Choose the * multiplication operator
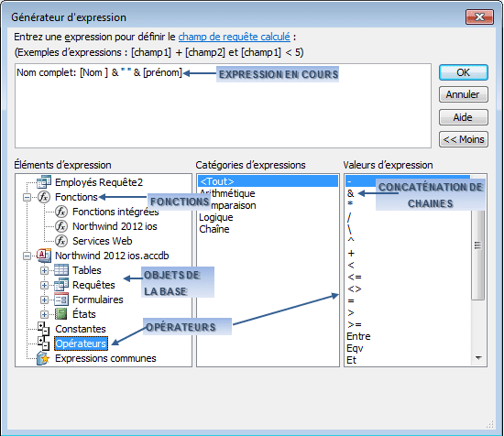Screen dimensions: 504x436 click(350, 204)
